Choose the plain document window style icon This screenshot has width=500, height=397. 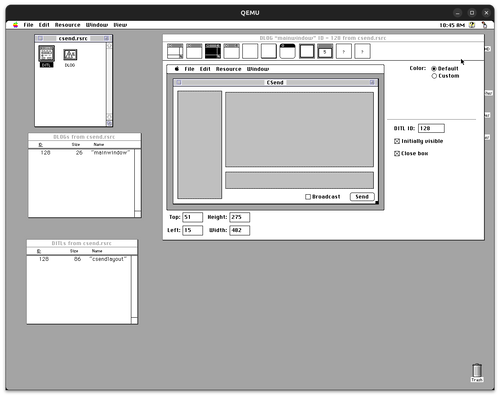click(194, 51)
